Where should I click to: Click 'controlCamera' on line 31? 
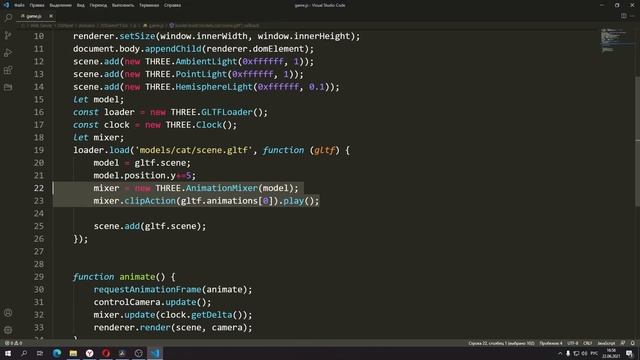pyautogui.click(x=127, y=302)
